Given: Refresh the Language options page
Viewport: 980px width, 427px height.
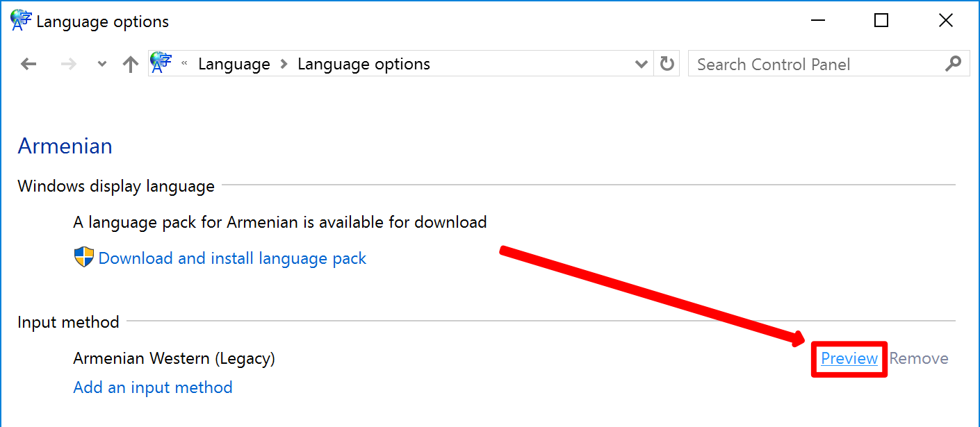Looking at the screenshot, I should pos(667,64).
